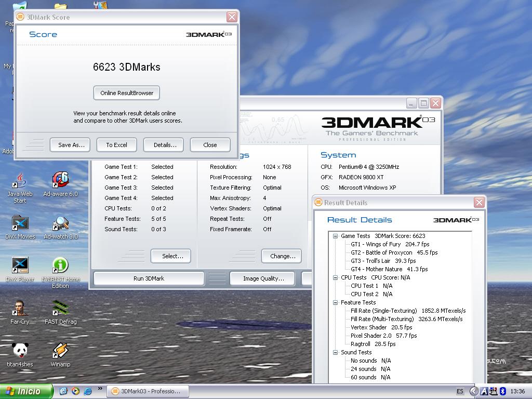Collapse the Game Tests tree node
This screenshot has width=532, height=399.
pos(336,236)
